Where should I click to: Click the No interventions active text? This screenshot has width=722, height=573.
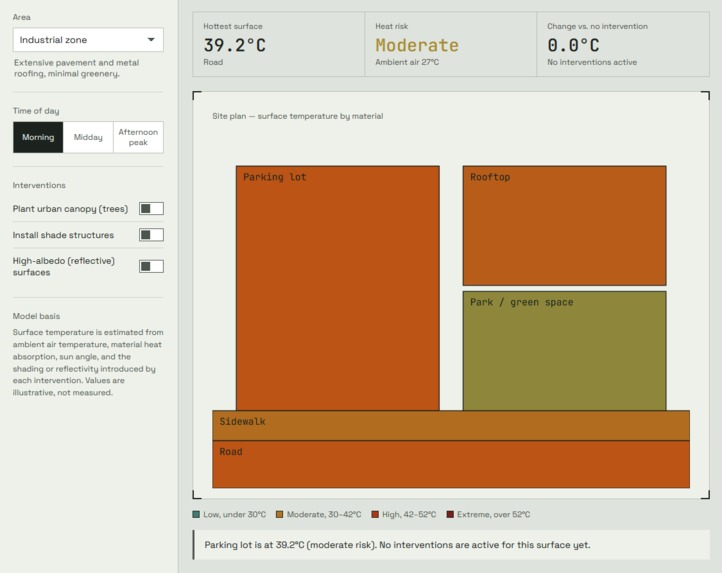(x=592, y=62)
